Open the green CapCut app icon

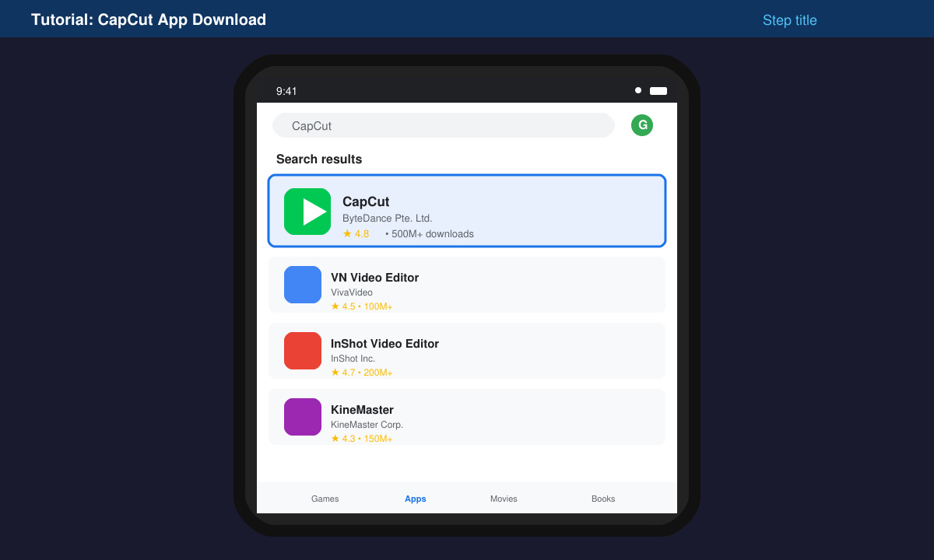(x=307, y=212)
